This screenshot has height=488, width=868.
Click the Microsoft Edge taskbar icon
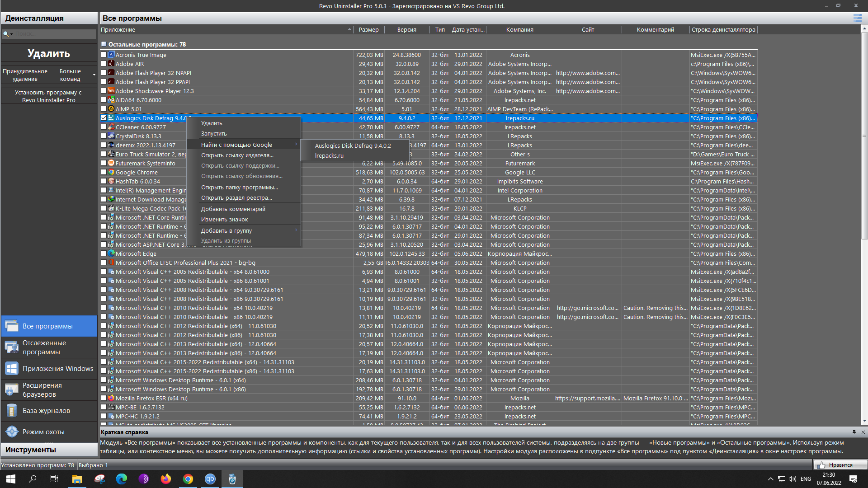122,479
